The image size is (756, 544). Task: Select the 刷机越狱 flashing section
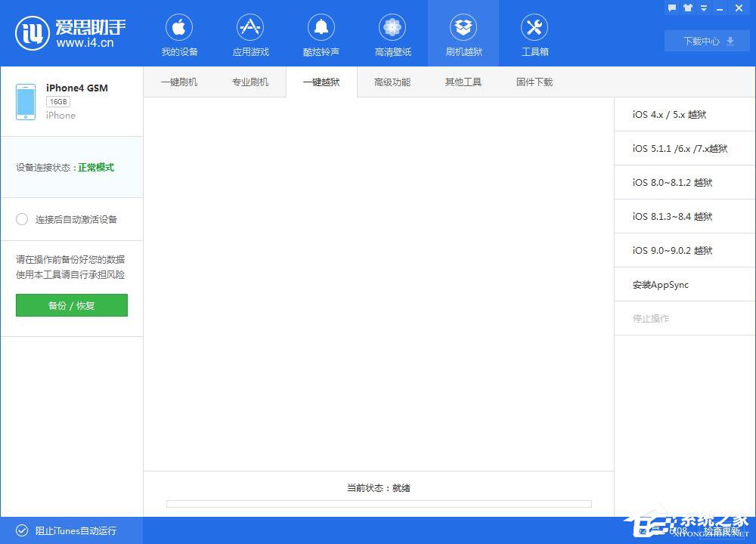pos(463,33)
